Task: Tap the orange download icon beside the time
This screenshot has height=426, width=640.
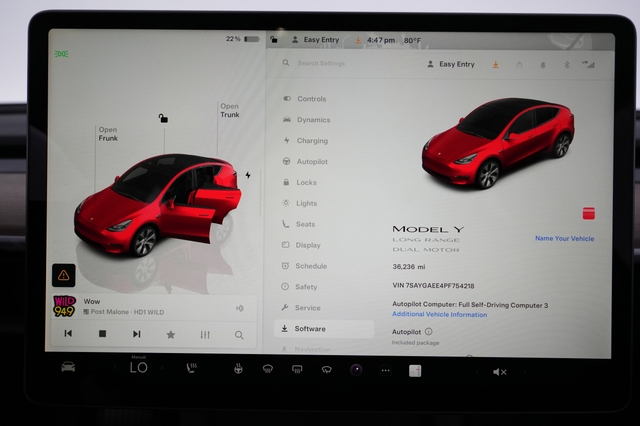Action: [358, 40]
